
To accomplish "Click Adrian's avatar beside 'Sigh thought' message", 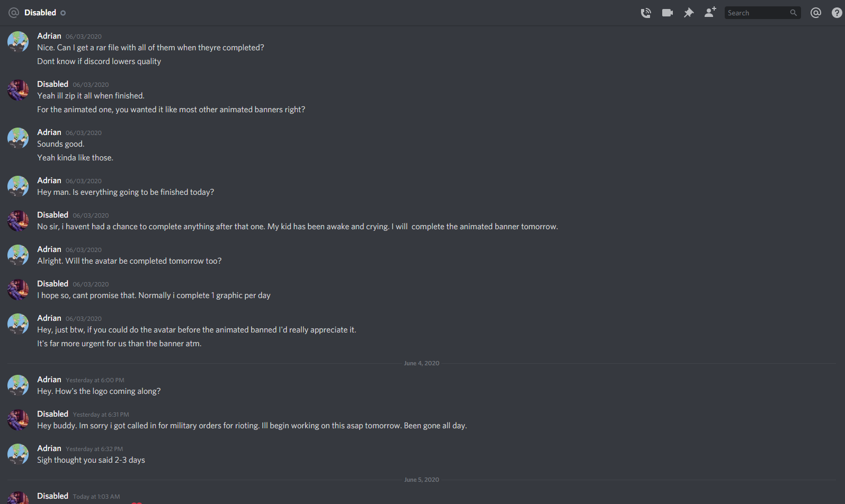I will pyautogui.click(x=18, y=454).
